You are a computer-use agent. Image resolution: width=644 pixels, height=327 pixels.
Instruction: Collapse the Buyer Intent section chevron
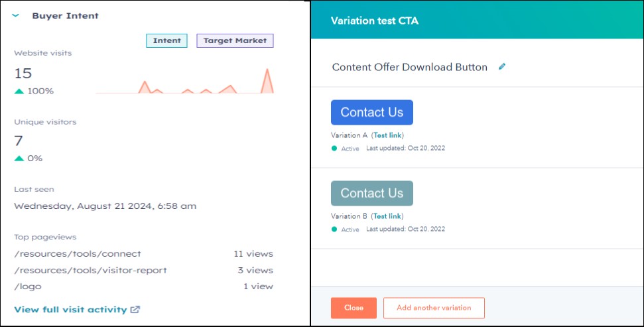point(16,16)
